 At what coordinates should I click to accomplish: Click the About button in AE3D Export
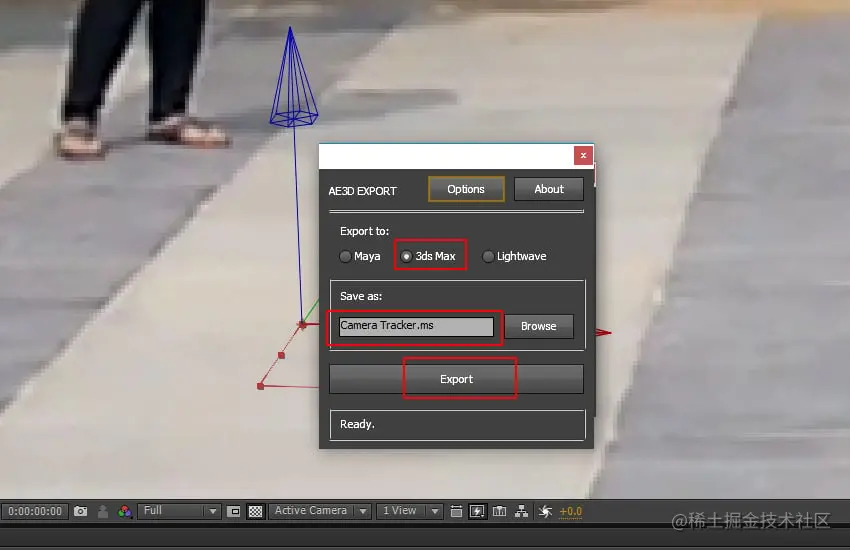[x=549, y=189]
